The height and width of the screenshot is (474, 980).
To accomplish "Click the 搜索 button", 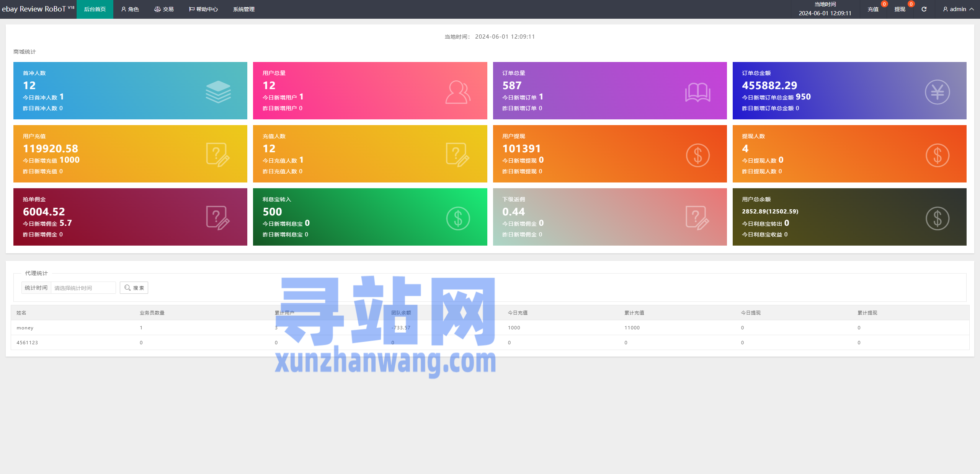I will [x=134, y=288].
